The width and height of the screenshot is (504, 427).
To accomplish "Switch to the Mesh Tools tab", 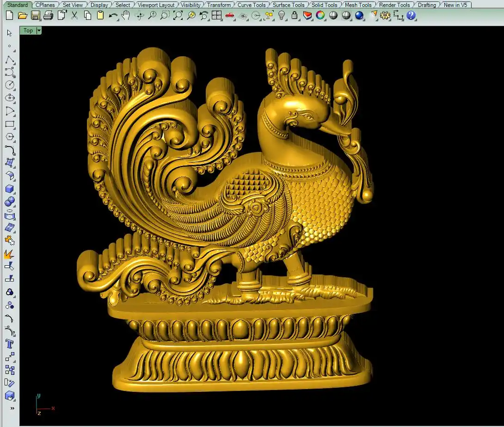I will coord(358,5).
